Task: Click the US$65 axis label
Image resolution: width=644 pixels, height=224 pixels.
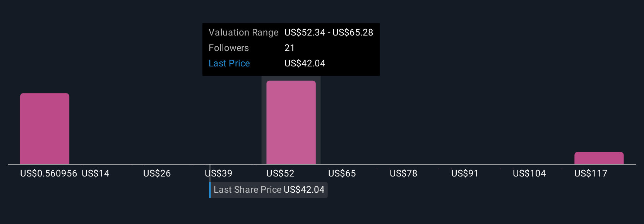Action: pos(342,173)
